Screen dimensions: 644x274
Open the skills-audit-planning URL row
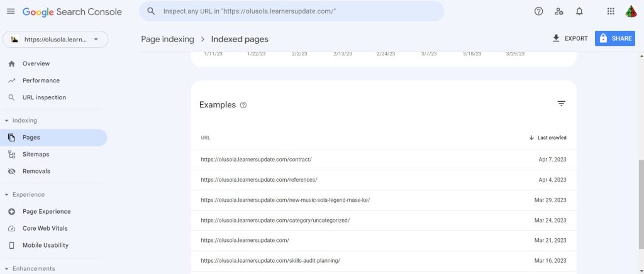384,260
